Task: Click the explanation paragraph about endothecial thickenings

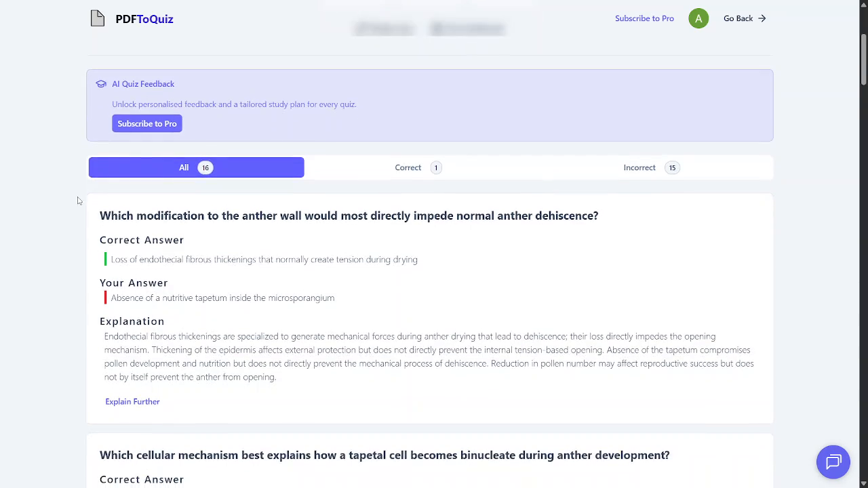Action: click(429, 357)
